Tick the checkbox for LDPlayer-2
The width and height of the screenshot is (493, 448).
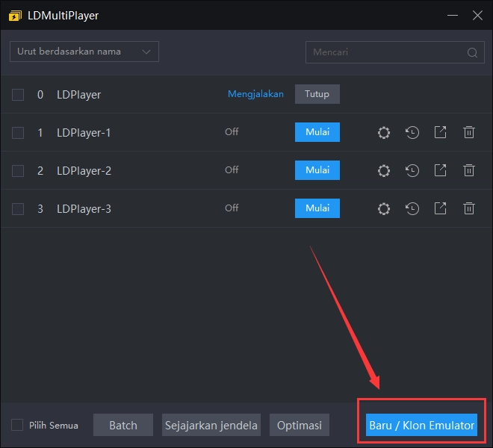click(18, 171)
